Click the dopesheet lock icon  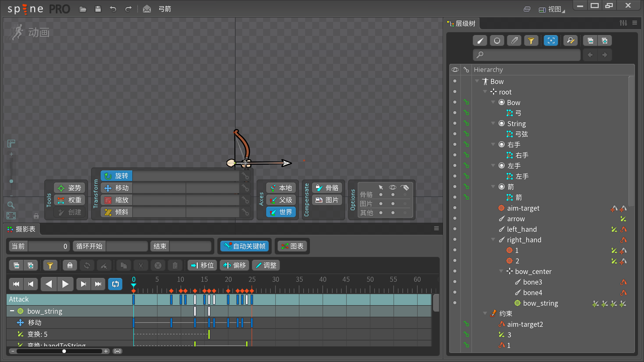70,265
